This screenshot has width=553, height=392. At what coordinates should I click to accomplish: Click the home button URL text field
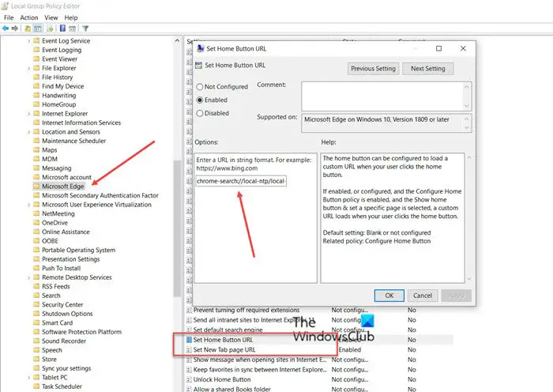coord(241,181)
